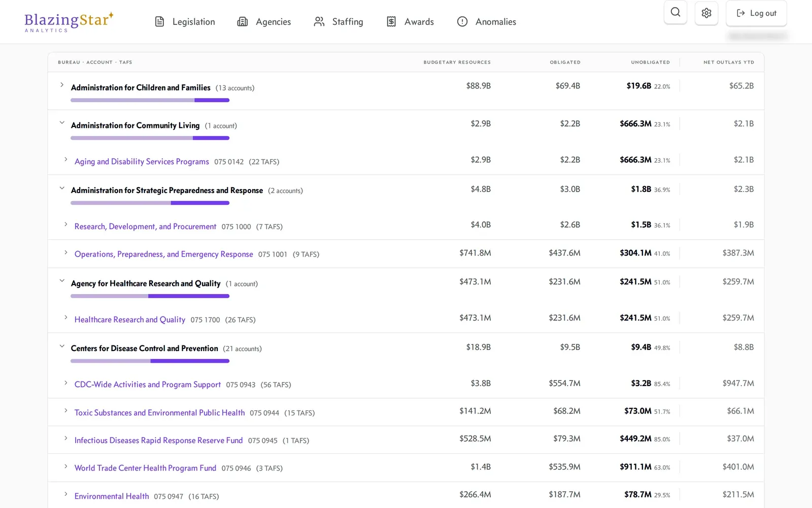Expand Research, Development, and Procurement chevron
Viewport: 812px width, 508px height.
click(65, 225)
